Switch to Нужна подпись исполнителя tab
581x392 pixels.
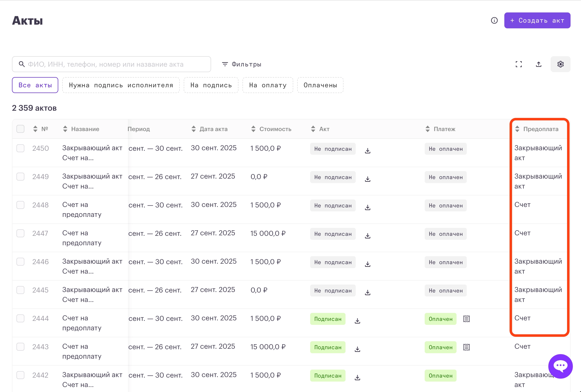pos(121,85)
